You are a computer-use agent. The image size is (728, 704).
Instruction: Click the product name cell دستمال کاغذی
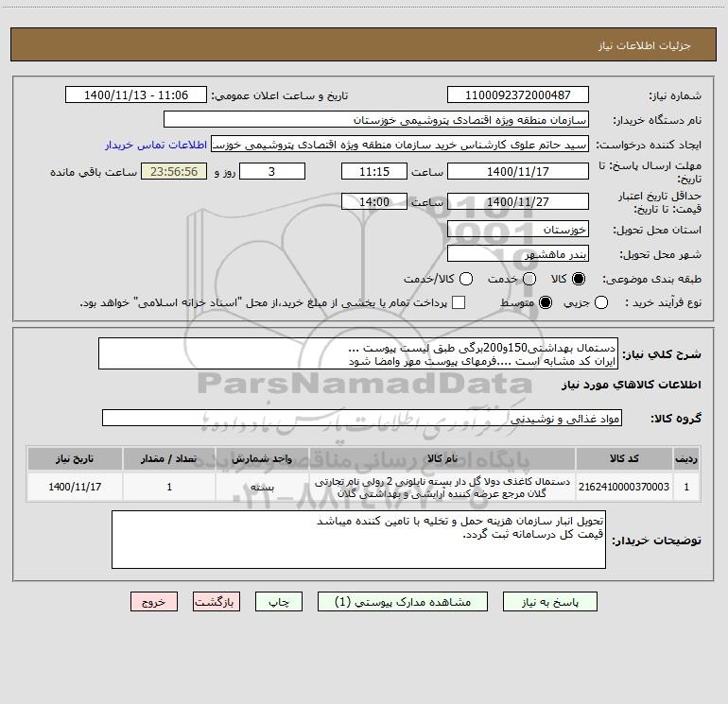click(x=442, y=487)
